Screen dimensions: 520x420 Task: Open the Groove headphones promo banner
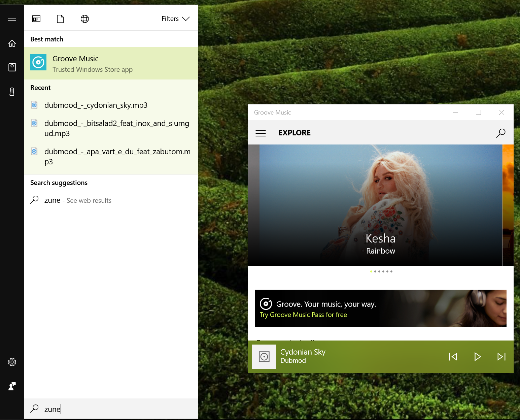coord(381,308)
